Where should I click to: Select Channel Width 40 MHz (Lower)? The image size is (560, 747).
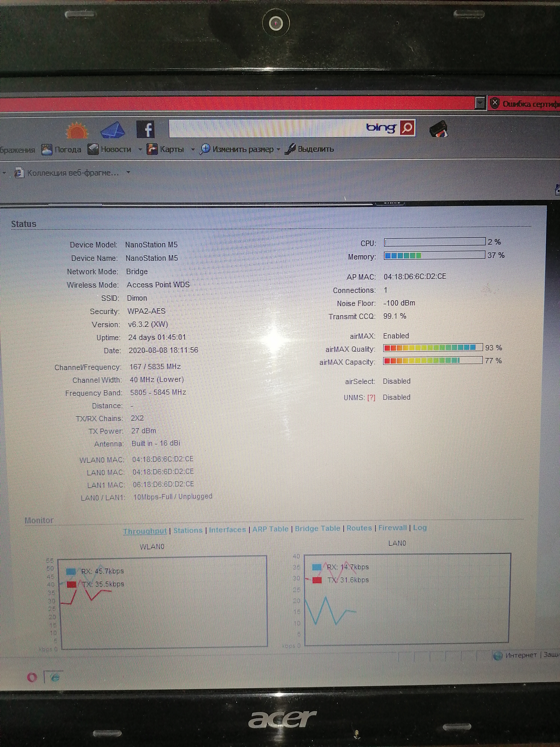[x=157, y=380]
